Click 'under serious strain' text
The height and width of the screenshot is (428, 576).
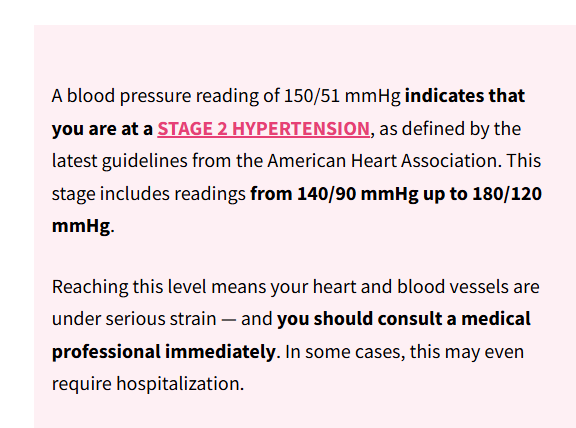tap(134, 319)
